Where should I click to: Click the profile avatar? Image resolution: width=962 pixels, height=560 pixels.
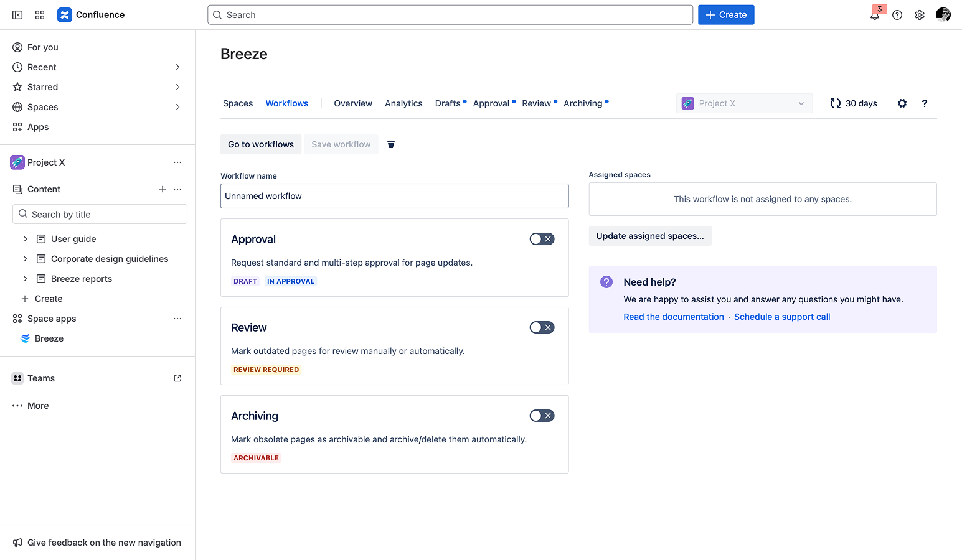click(x=943, y=14)
